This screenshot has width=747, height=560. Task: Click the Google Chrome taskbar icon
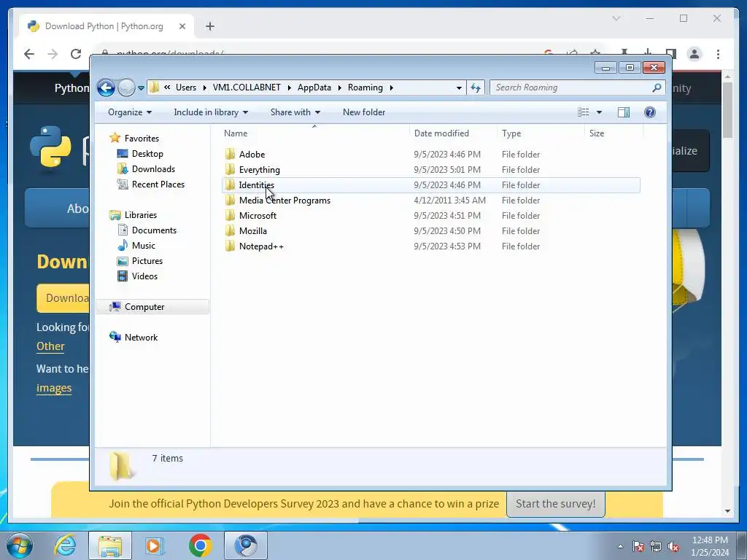[200, 545]
